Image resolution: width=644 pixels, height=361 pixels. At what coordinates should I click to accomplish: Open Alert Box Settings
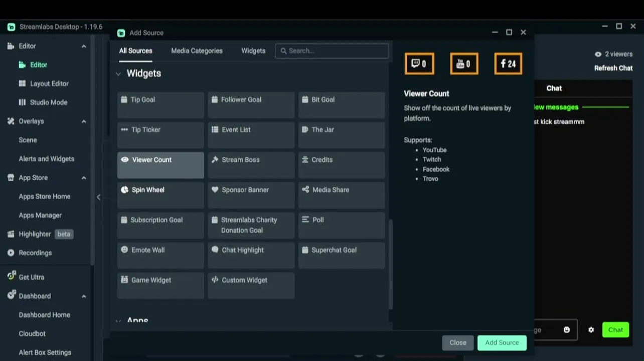(45, 352)
